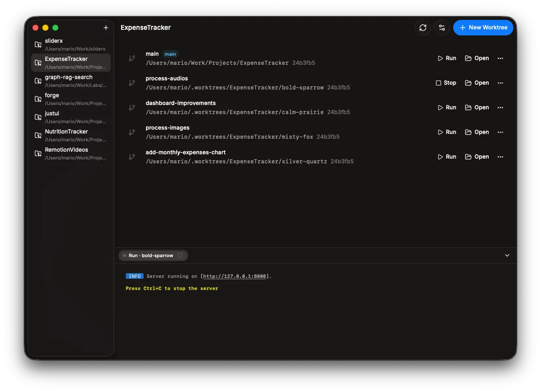Click the folder icon beside sliderx
Viewport: 541px width, 392px height.
38,45
